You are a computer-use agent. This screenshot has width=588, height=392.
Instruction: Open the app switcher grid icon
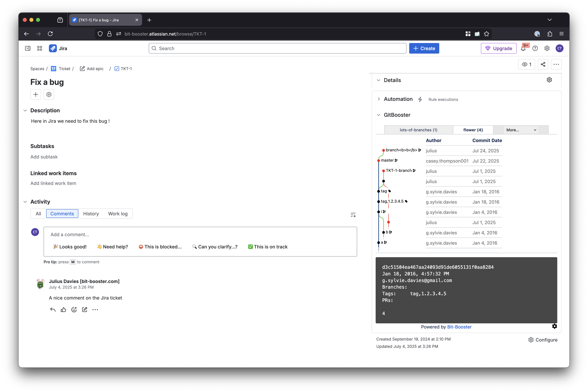coord(40,48)
